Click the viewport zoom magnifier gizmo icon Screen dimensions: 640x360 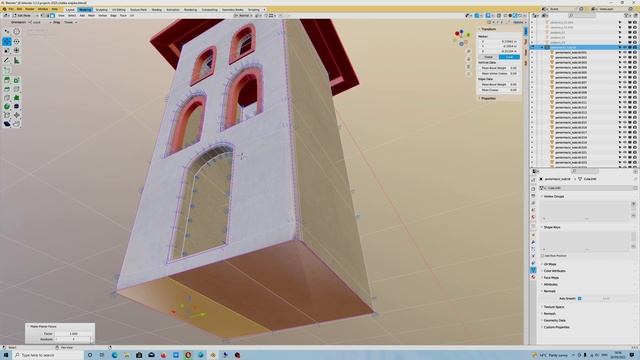pos(469,52)
